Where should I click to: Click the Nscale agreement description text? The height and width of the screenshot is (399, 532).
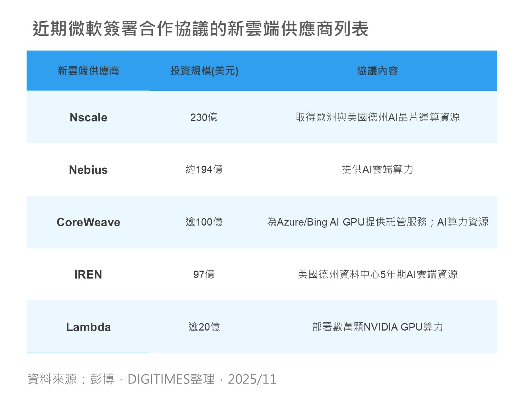point(377,117)
